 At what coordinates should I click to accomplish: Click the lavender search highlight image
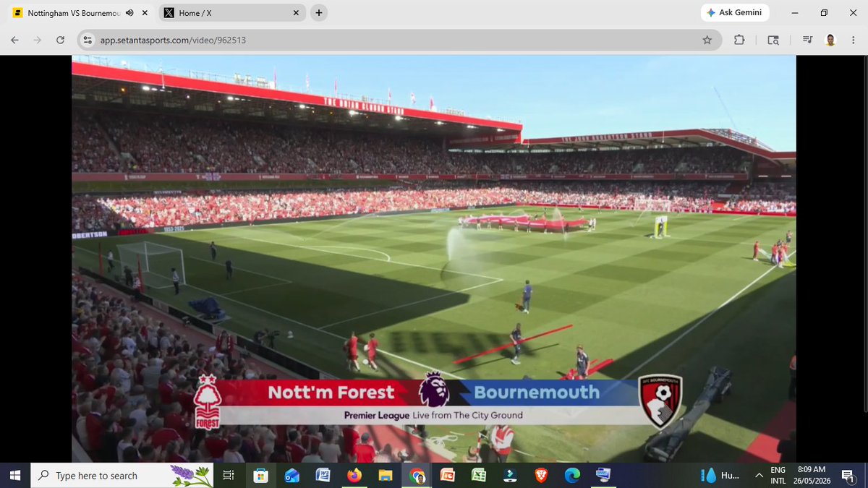(192, 476)
